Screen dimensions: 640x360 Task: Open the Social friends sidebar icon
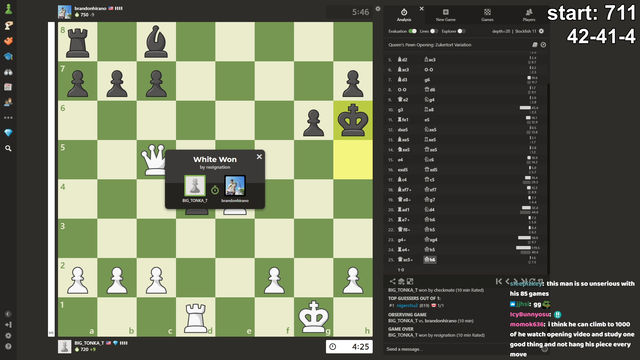click(x=8, y=102)
